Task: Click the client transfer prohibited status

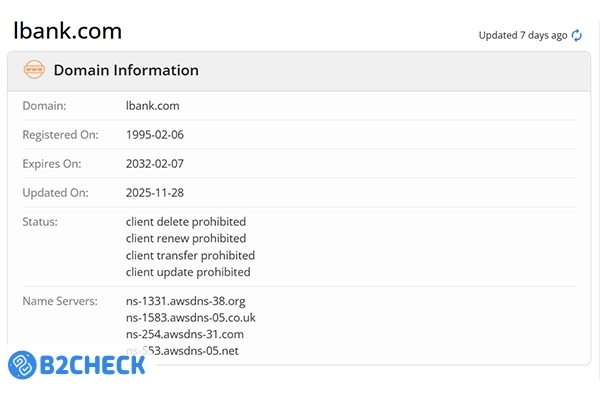Action: (190, 255)
